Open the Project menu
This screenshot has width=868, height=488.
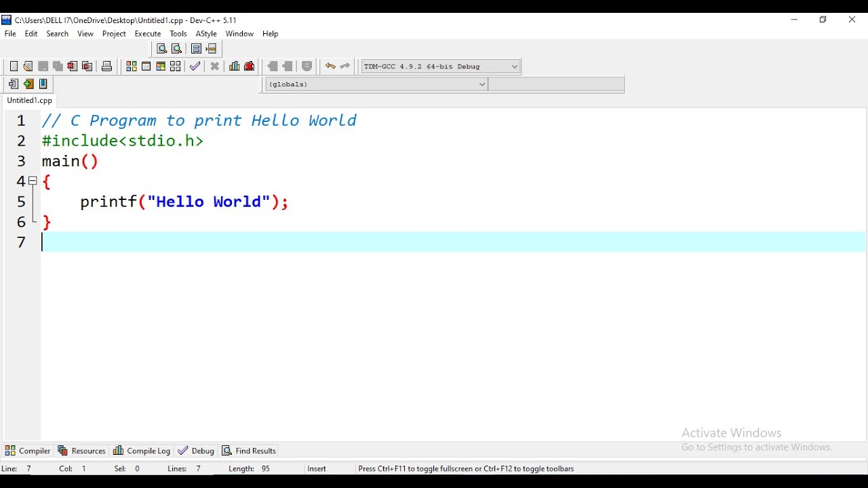point(114,34)
